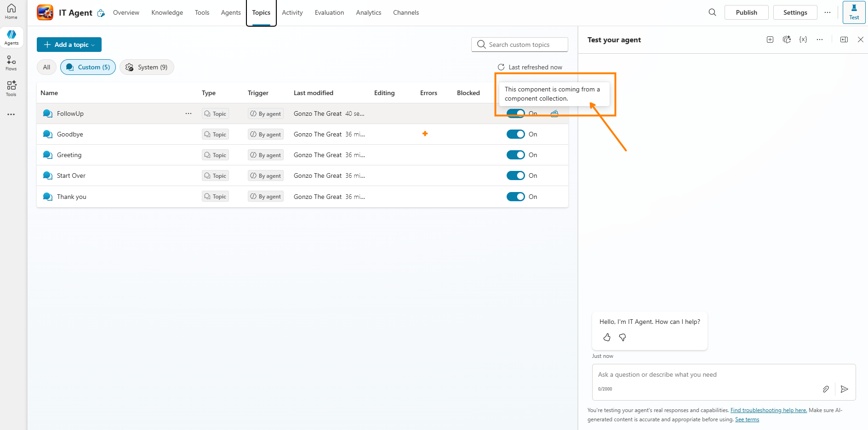Open Flows in the left sidebar
Viewport: 868px width, 430px height.
(x=11, y=63)
